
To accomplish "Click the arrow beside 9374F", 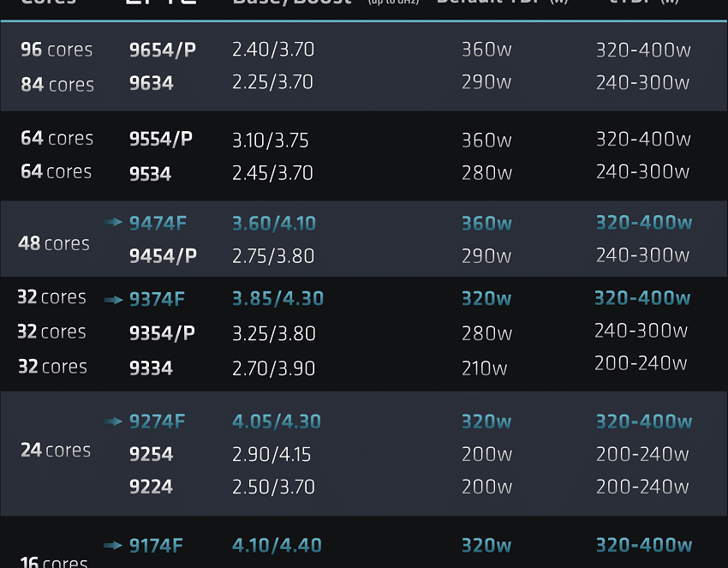I will coord(113,300).
